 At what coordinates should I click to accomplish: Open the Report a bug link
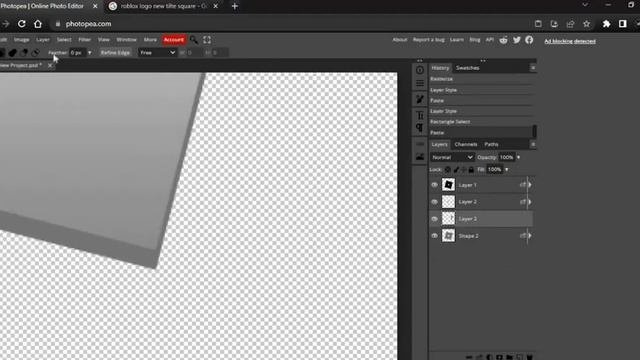pos(429,40)
